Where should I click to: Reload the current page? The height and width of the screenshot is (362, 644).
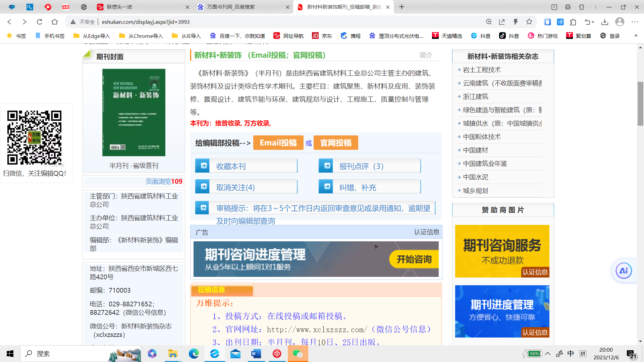click(x=40, y=22)
